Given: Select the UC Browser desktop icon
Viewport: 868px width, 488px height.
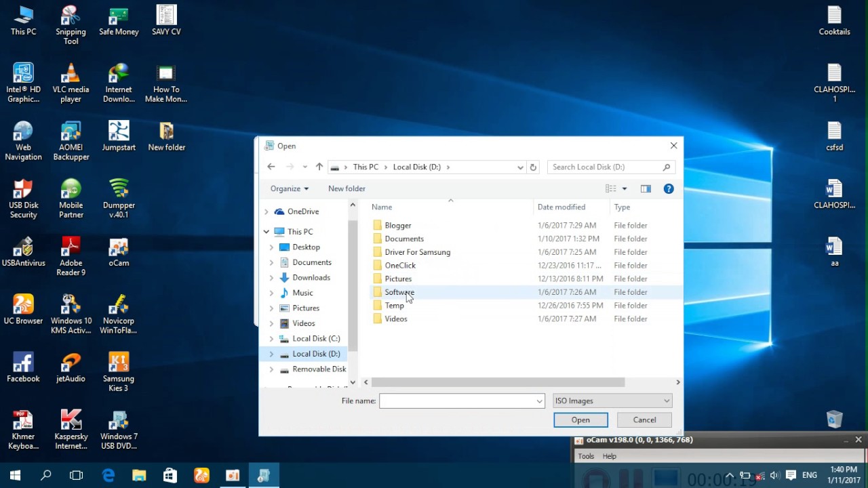Looking at the screenshot, I should [23, 309].
